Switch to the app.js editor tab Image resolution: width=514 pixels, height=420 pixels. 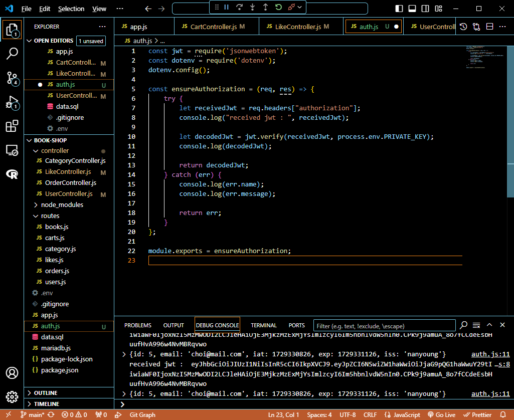(x=144, y=27)
